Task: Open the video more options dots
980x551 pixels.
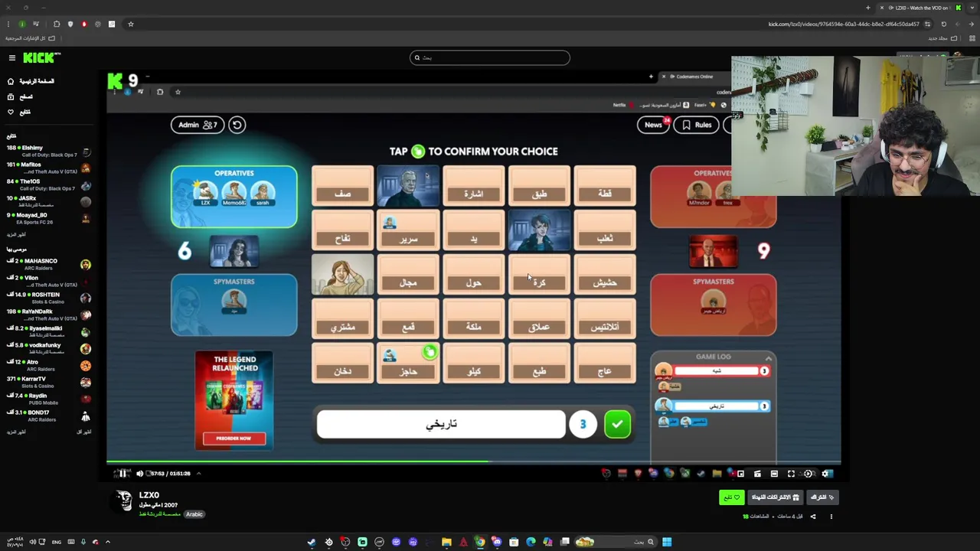Action: click(831, 517)
